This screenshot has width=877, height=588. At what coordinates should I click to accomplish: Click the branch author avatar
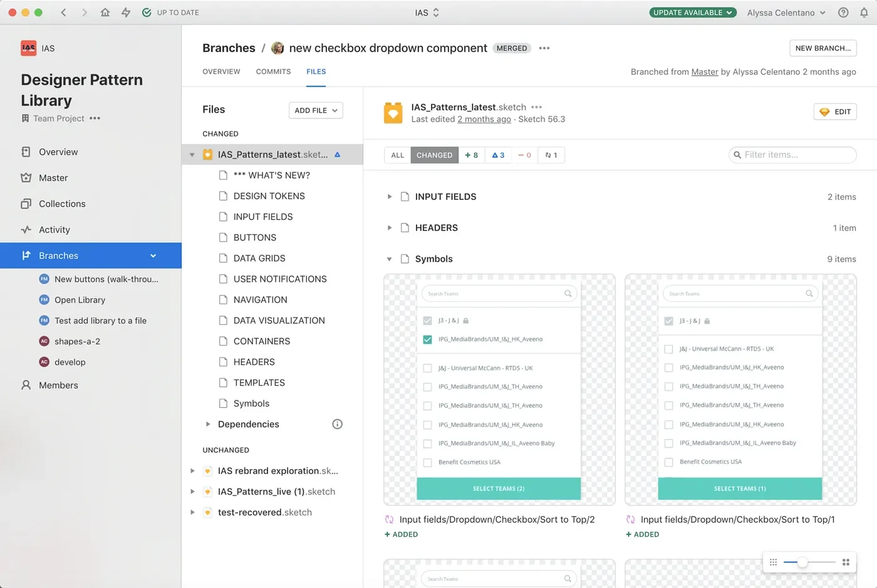pos(278,48)
